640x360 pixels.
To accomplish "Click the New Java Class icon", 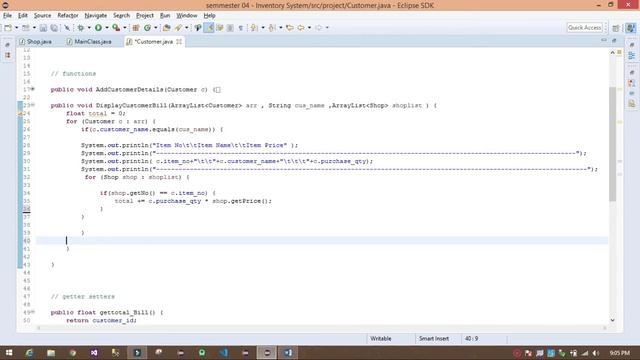I will coord(147,28).
